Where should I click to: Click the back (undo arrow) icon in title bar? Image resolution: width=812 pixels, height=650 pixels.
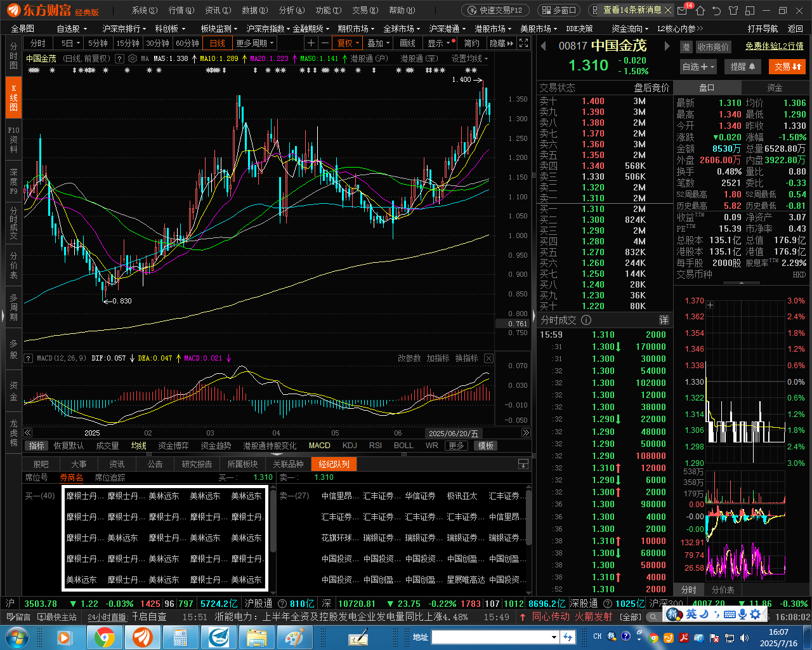pos(716,10)
